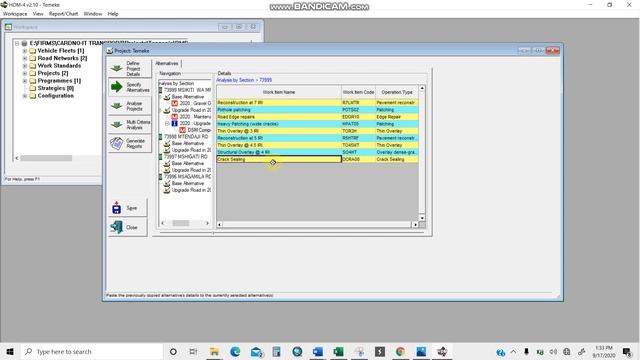The image size is (640, 360).
Task: Click the Save disk icon
Action: click(116, 208)
